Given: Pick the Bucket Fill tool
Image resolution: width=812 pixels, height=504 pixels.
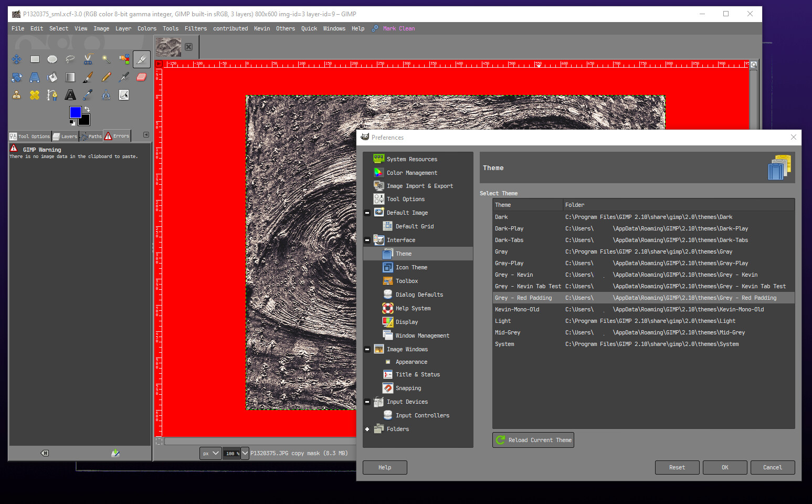Looking at the screenshot, I should (52, 77).
